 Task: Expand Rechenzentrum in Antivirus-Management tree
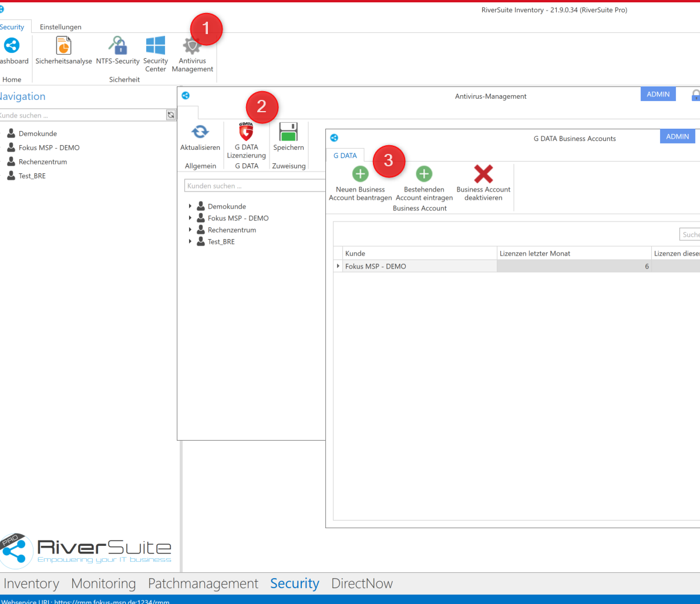[190, 230]
